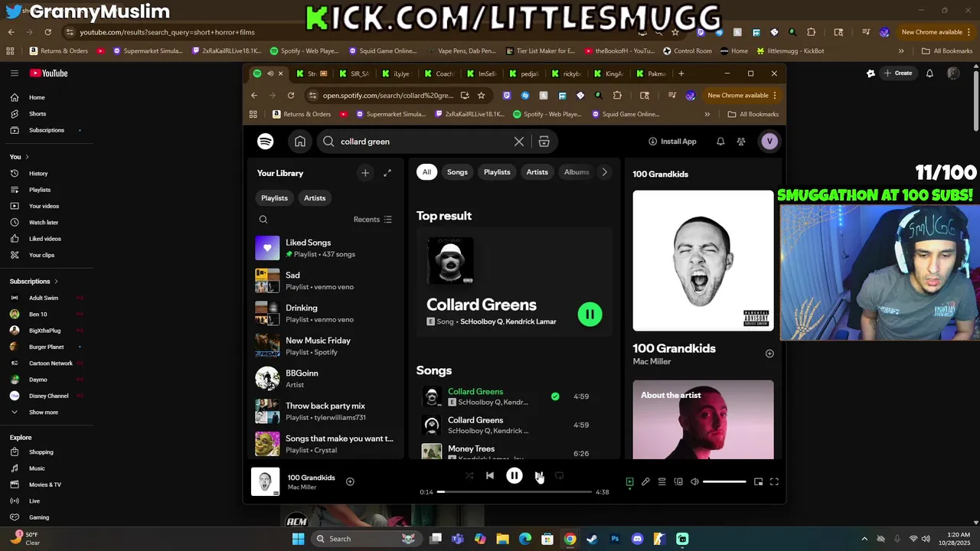Toggle shuffle in the player
980x551 pixels.
coord(469,476)
